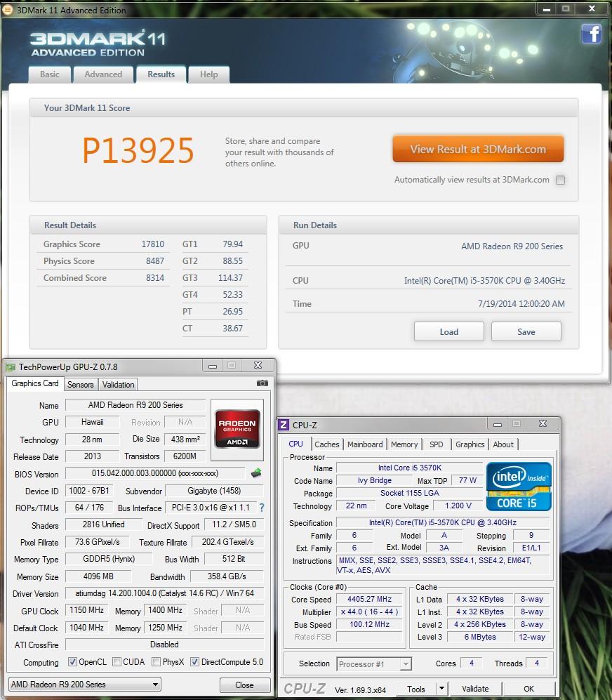Click the Subvendor Gigabyte (1458) field
612x700 pixels.
[x=214, y=491]
